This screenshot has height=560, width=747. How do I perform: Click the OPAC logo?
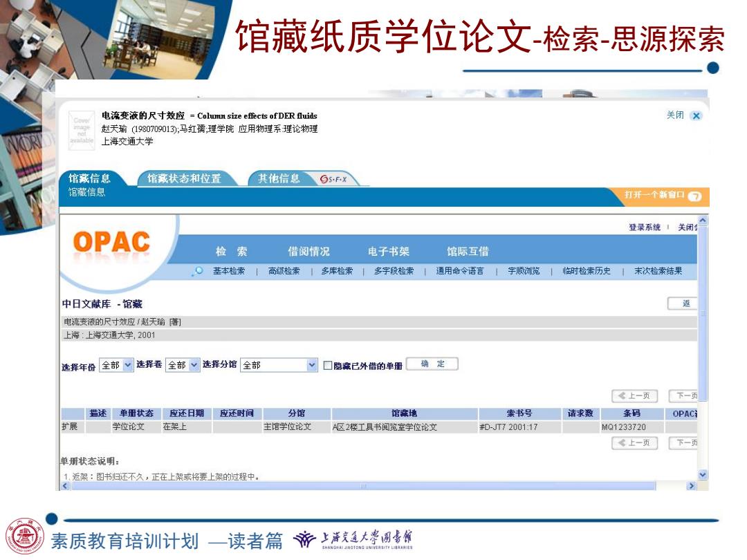tap(111, 243)
